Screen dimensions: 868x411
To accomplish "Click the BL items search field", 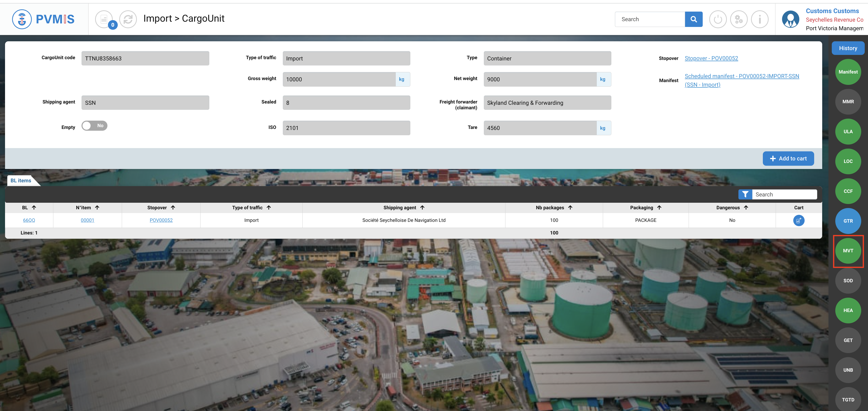I will 784,194.
